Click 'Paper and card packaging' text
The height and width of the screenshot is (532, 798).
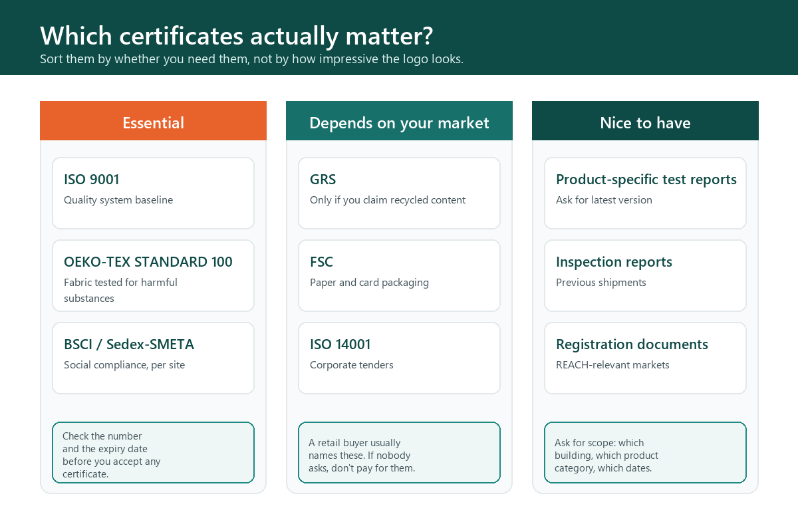pos(369,283)
